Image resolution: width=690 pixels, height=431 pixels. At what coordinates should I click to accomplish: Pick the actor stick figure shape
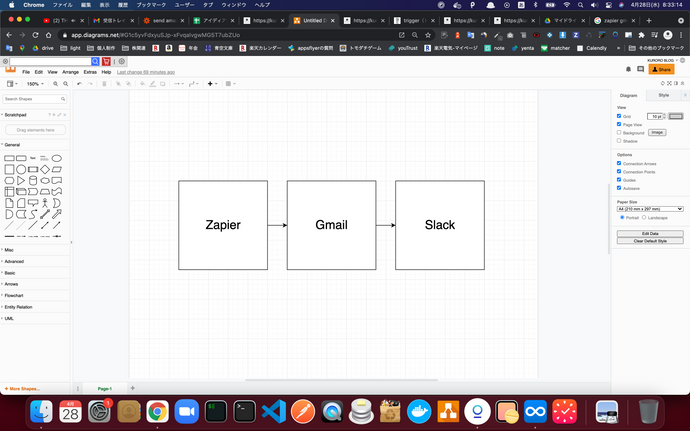point(45,203)
